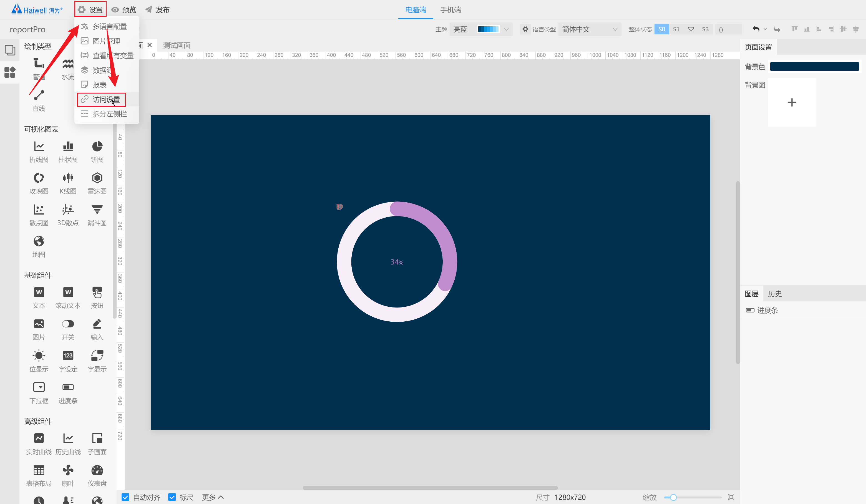The height and width of the screenshot is (504, 866).
Task: Open the 设置 settings menu
Action: (x=90, y=9)
